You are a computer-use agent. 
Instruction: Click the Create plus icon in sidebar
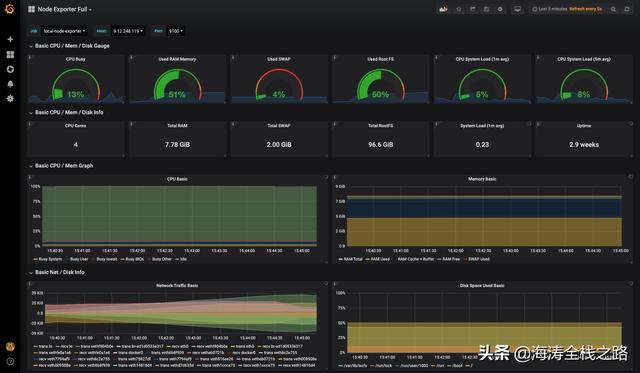(x=10, y=39)
